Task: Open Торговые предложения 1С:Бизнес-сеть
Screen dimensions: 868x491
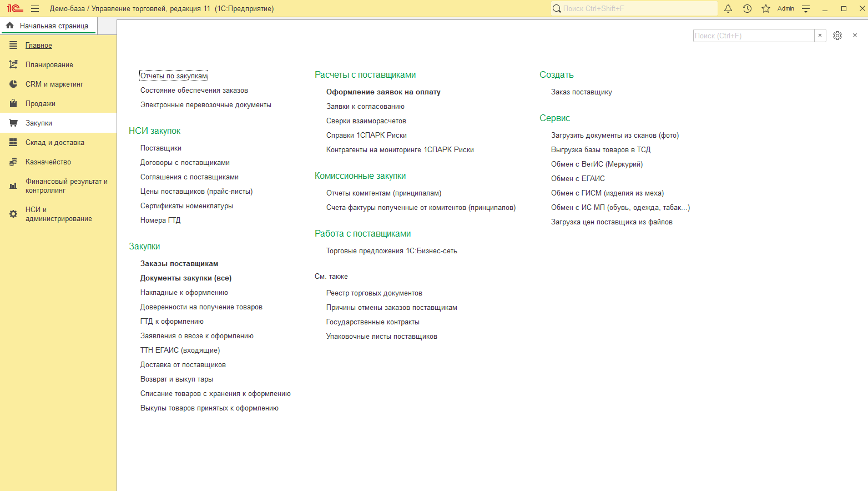Action: coord(392,250)
